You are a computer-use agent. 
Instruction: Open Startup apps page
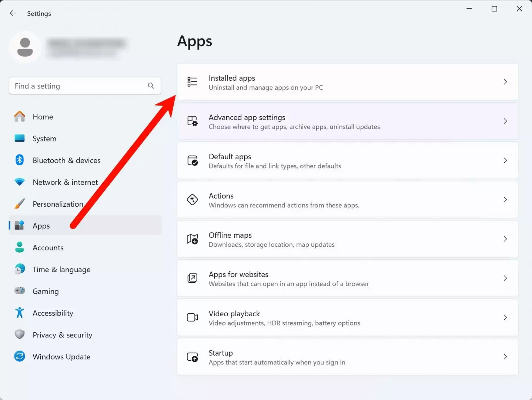[348, 357]
